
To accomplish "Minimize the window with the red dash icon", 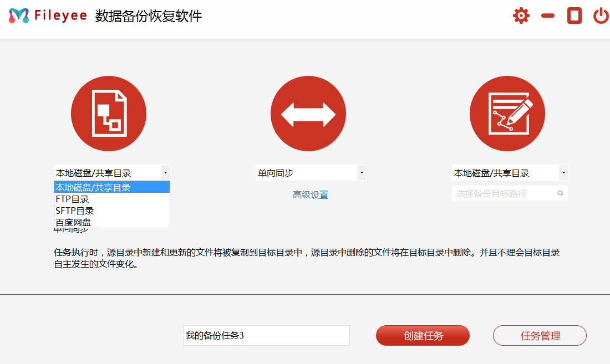I will coord(548,16).
